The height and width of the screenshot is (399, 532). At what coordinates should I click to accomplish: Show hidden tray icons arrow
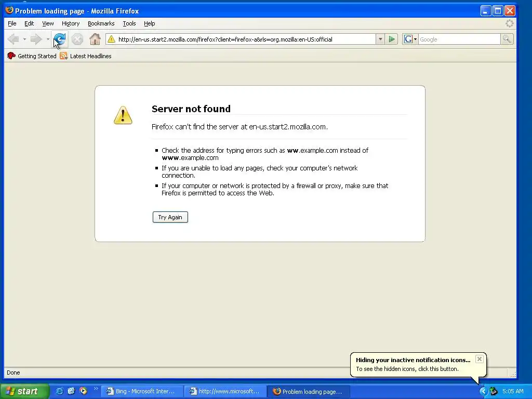[483, 392]
